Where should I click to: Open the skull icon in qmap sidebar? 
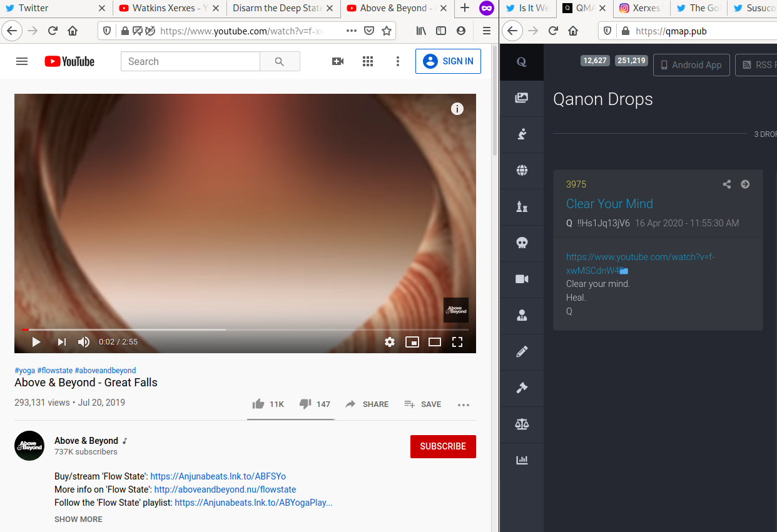pyautogui.click(x=522, y=243)
